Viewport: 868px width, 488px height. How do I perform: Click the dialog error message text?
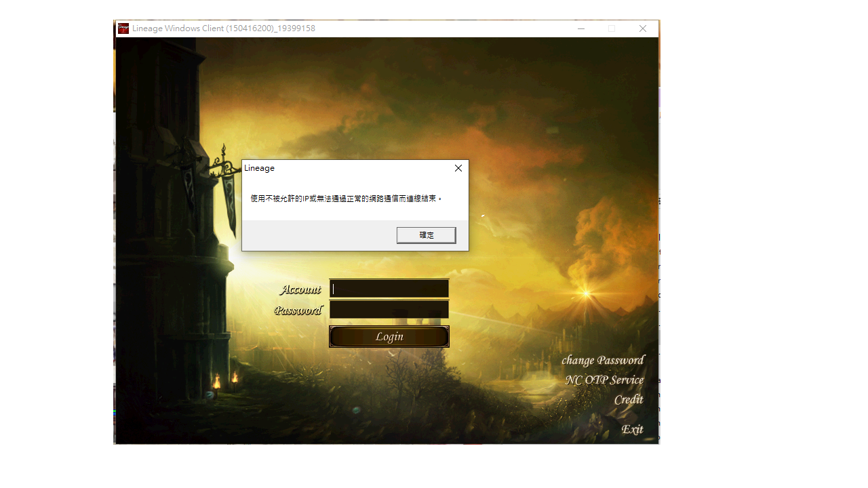(347, 199)
